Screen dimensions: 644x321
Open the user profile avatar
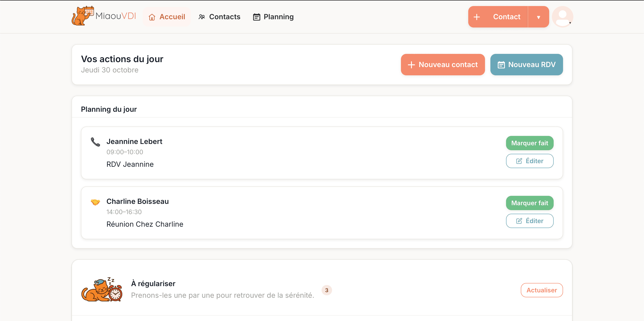563,17
